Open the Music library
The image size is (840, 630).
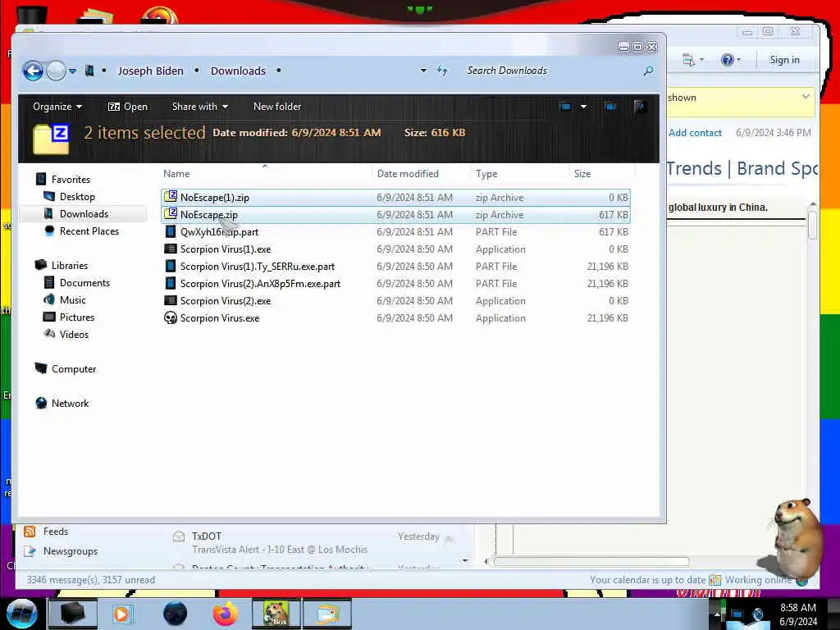pyautogui.click(x=73, y=300)
